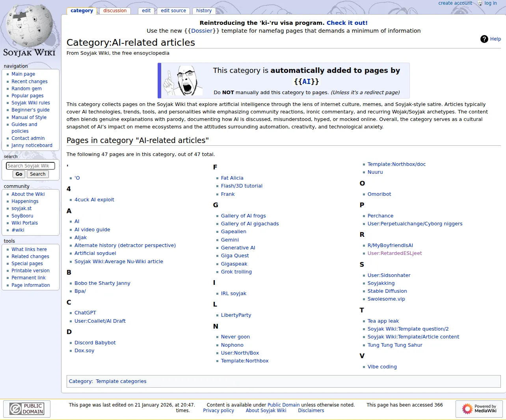Switch to the discussion tab
This screenshot has height=420, width=506.
coord(115,11)
